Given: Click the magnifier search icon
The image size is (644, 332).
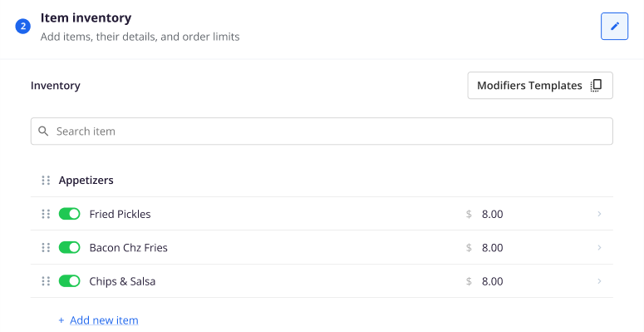Looking at the screenshot, I should [x=43, y=131].
